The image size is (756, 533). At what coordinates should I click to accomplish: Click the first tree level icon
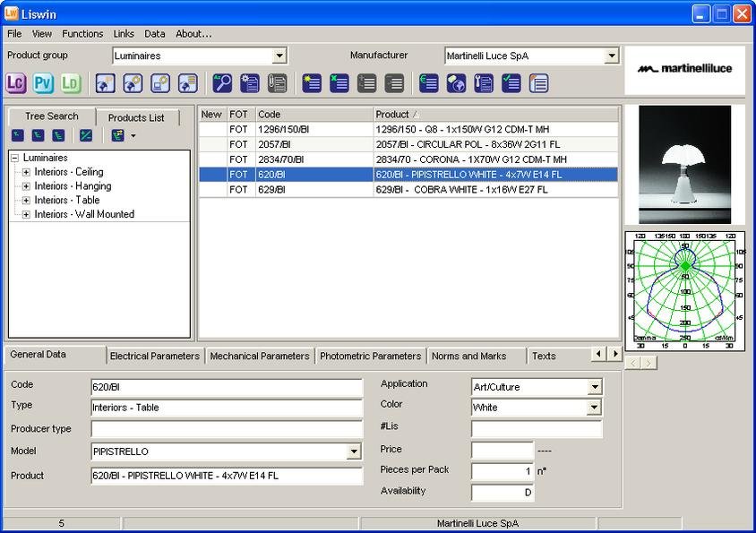[17, 135]
